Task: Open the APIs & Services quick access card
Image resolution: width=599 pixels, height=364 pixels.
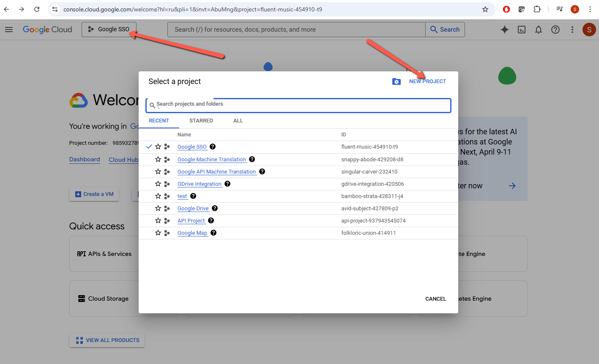Action: tap(104, 254)
